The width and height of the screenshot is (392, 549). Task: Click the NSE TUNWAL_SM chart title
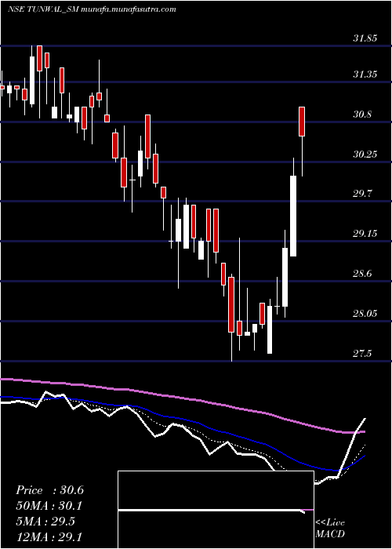pos(92,9)
